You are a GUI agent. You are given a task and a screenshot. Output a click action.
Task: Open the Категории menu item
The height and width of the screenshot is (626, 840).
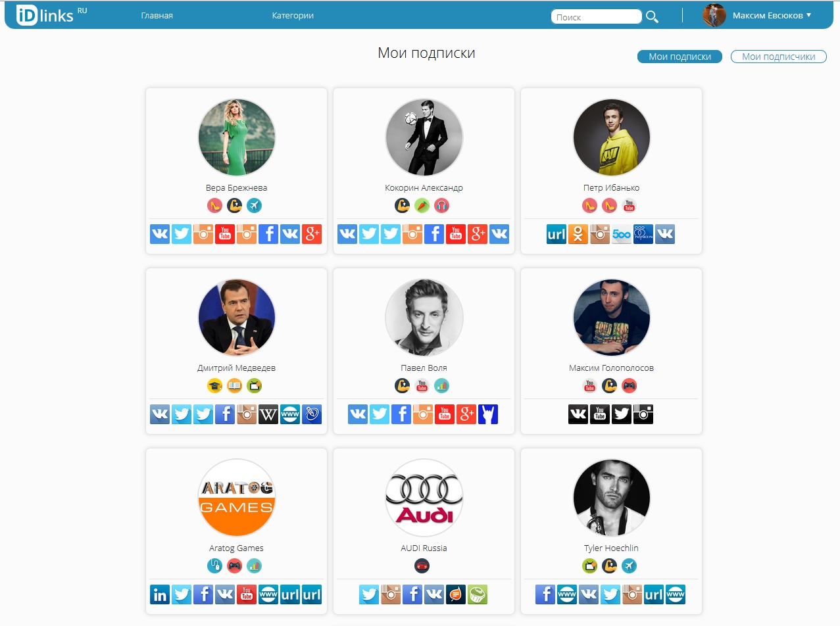(293, 15)
